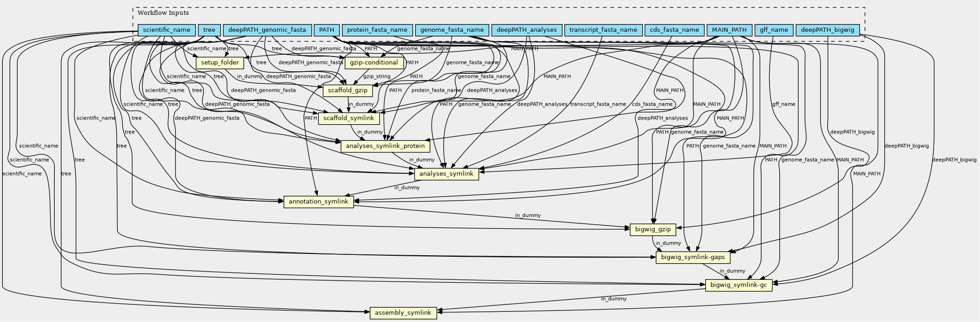The image size is (980, 322).
Task: Select the bigwig_gzip step node
Action: point(652,229)
